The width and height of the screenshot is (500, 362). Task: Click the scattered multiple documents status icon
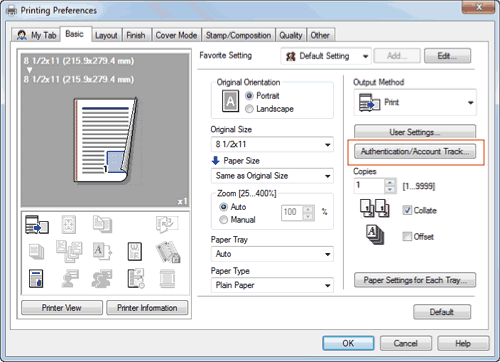coord(69,251)
